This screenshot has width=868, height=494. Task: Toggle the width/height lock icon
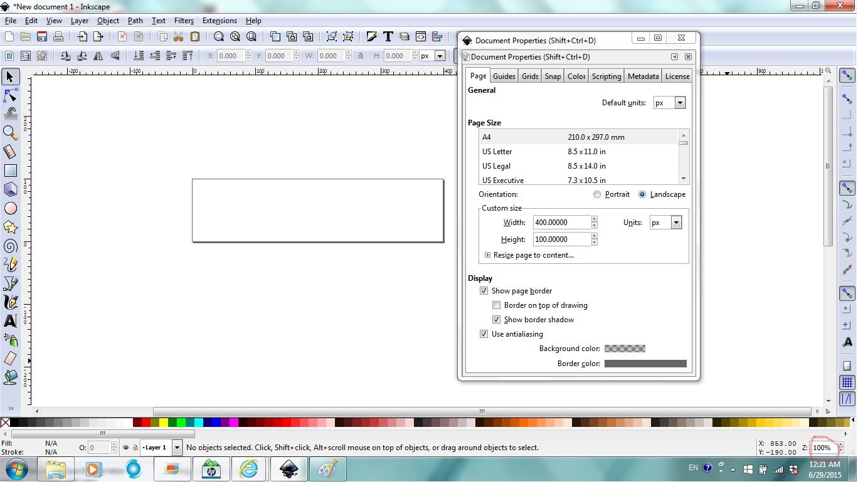pyautogui.click(x=361, y=56)
